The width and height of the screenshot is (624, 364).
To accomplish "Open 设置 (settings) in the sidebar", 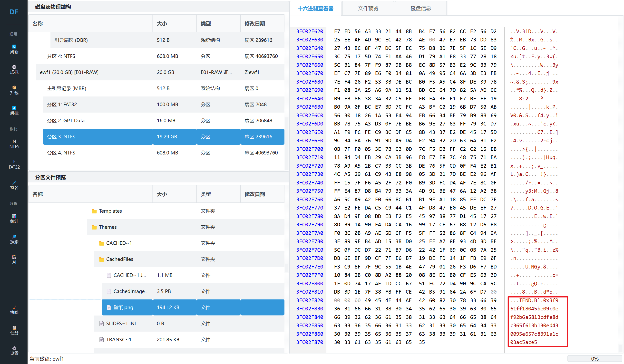I will click(x=14, y=351).
